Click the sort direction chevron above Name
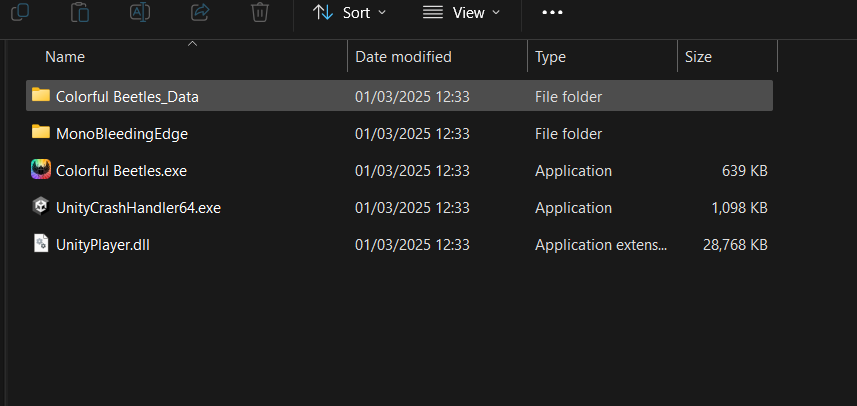Viewport: 857px width, 406px height. click(192, 44)
